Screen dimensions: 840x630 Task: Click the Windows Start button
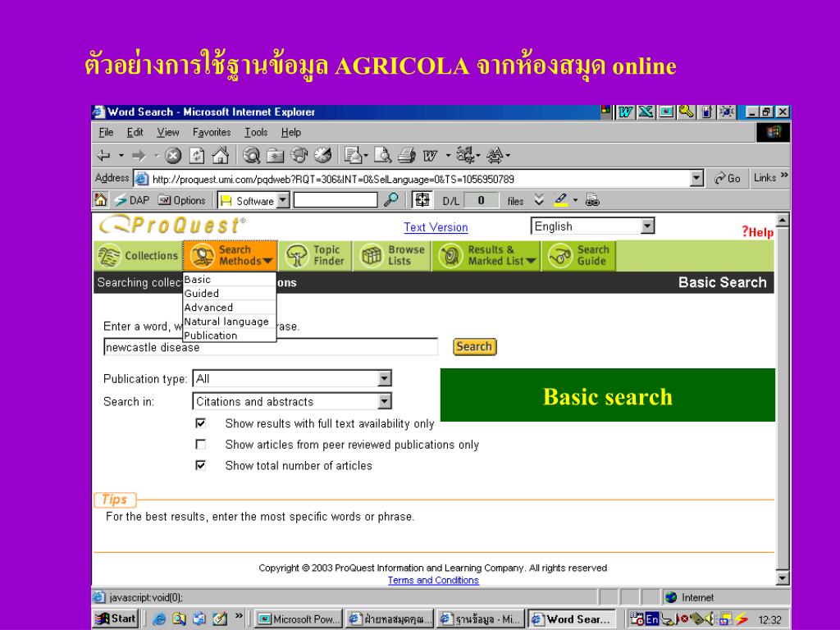coord(116,619)
